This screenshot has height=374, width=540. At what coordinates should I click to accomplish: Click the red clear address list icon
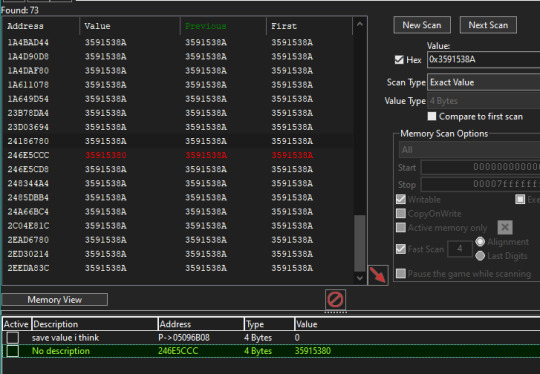point(335,299)
